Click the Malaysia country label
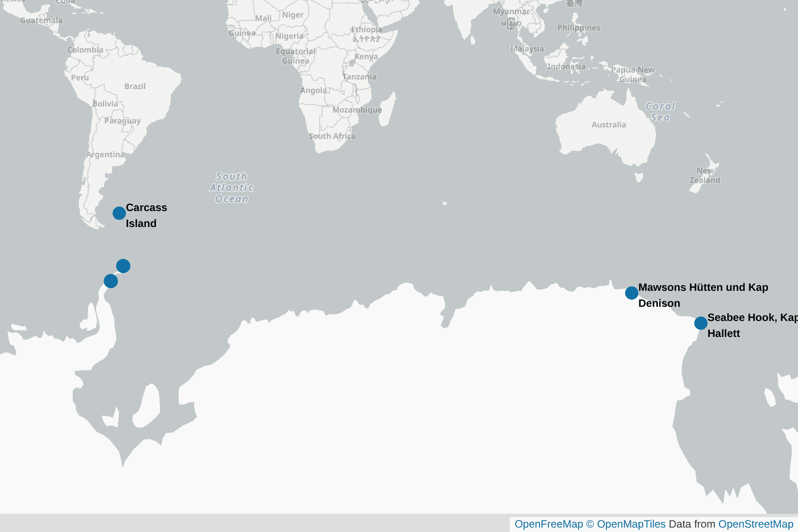This screenshot has height=532, width=798. (527, 49)
